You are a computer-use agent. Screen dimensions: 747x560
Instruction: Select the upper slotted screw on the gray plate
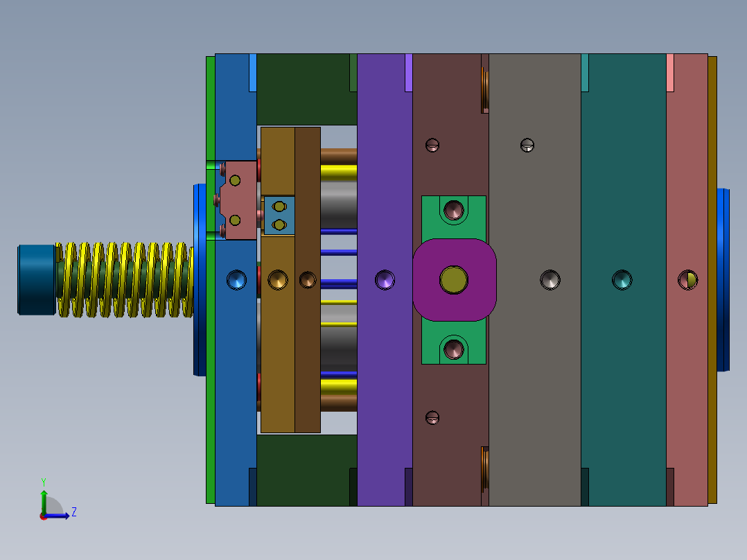click(527, 145)
